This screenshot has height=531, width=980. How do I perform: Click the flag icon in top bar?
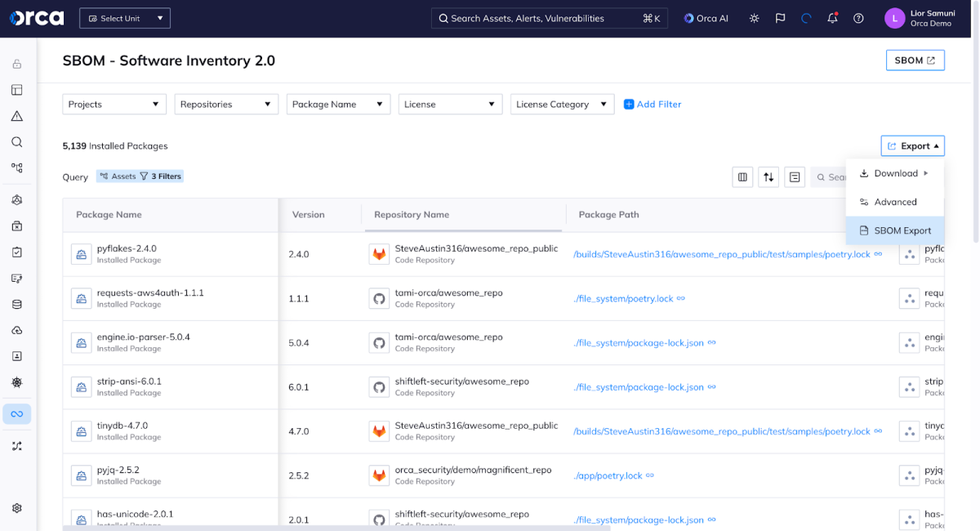click(x=780, y=18)
